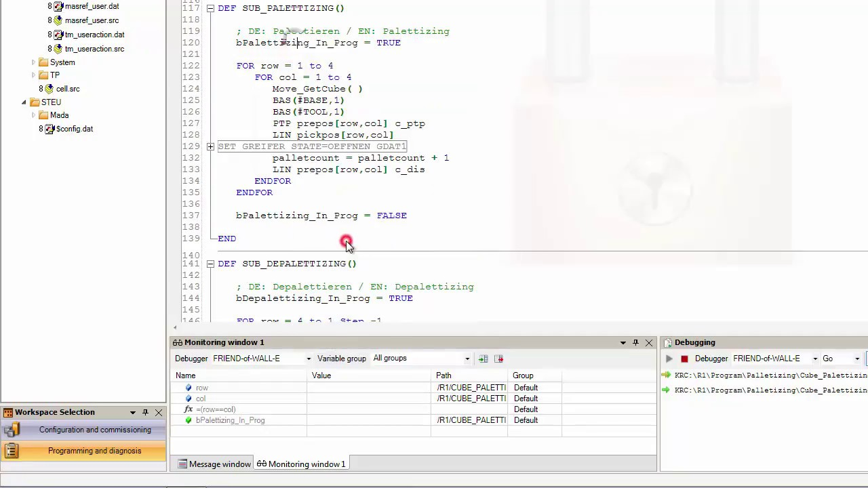Click Programming and diagnosis workspace icon

pyautogui.click(x=12, y=451)
